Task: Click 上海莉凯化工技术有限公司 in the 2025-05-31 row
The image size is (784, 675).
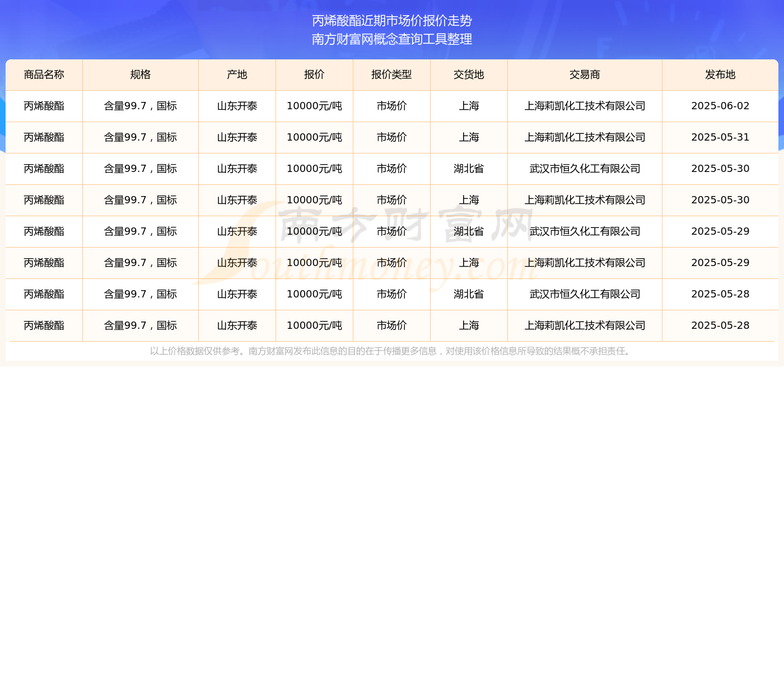Action: point(585,137)
